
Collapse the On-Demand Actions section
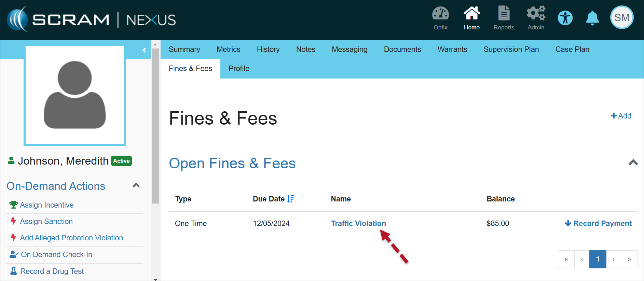pos(136,185)
